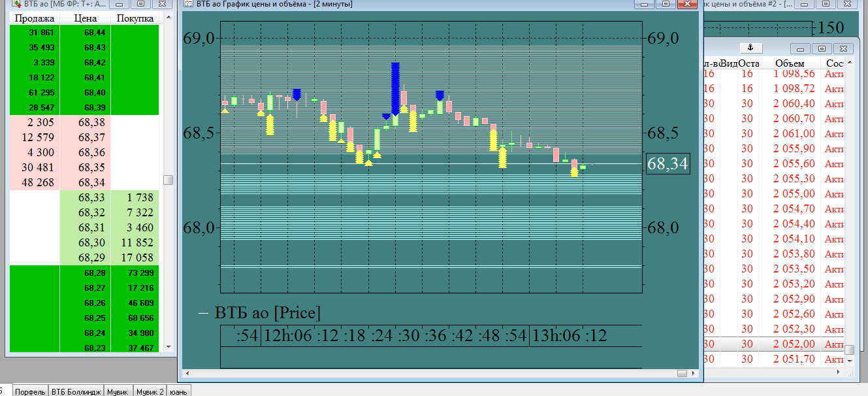The height and width of the screenshot is (396, 868).
Task: Click the Объем column header in orders table
Action: pos(790,63)
